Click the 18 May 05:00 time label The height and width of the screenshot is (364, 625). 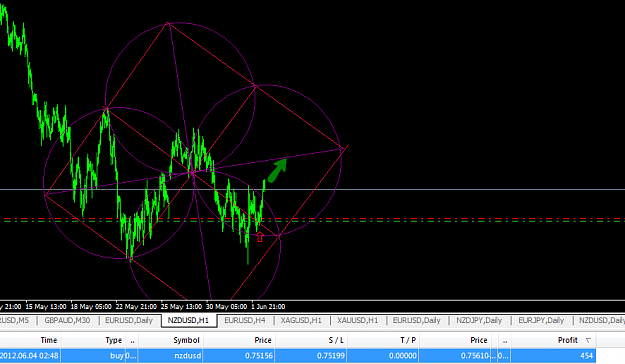[x=91, y=307]
